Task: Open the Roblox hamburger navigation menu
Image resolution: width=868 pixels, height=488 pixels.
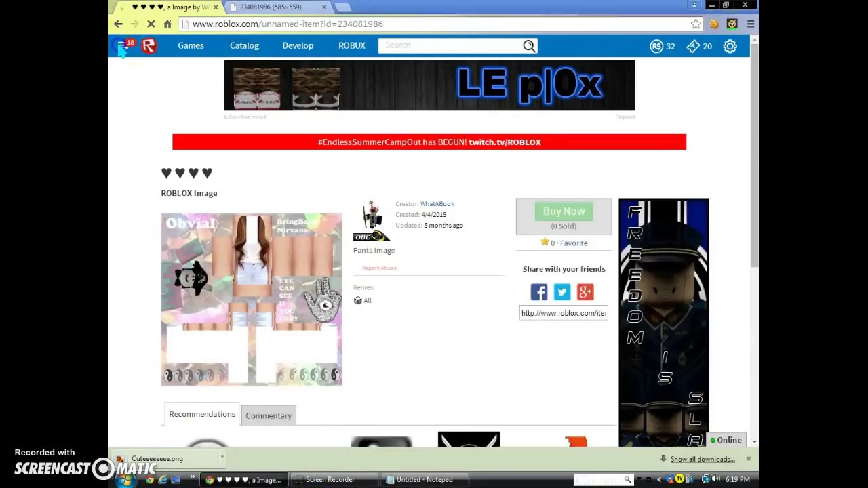Action: 121,45
